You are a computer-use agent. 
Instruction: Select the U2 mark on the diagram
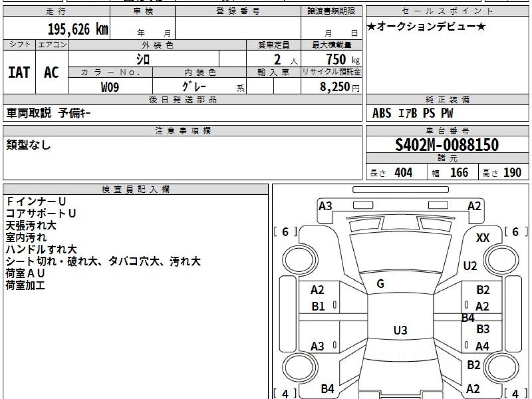[470, 266]
